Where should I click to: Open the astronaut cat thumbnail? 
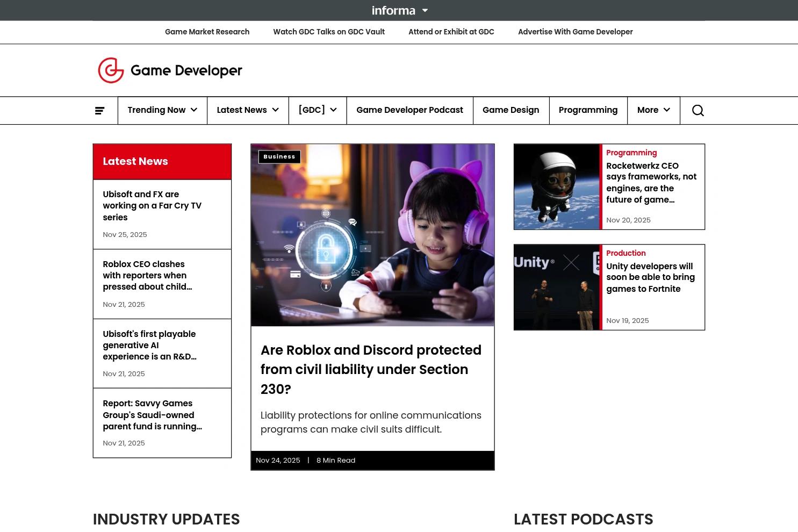tap(557, 187)
